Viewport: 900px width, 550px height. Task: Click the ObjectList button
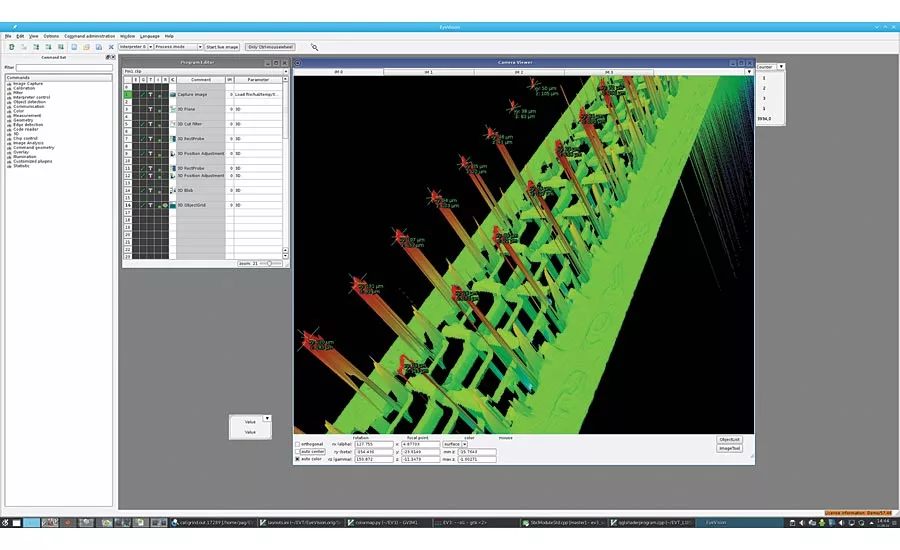pos(730,440)
